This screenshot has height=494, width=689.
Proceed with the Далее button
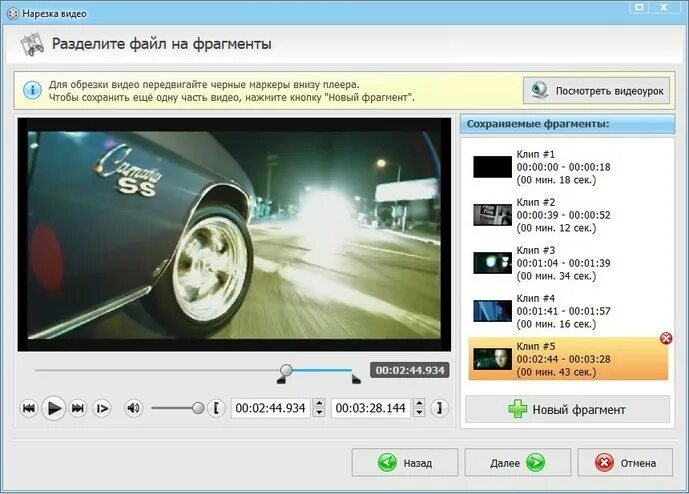(x=518, y=462)
